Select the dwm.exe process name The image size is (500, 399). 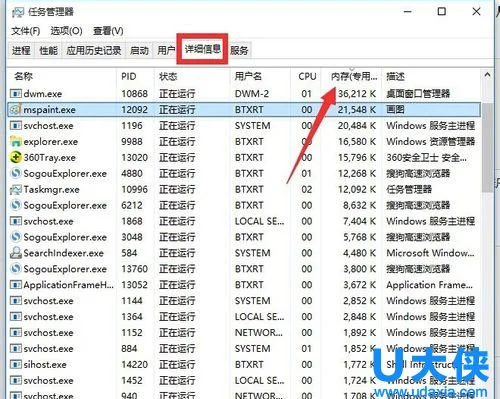pos(43,94)
